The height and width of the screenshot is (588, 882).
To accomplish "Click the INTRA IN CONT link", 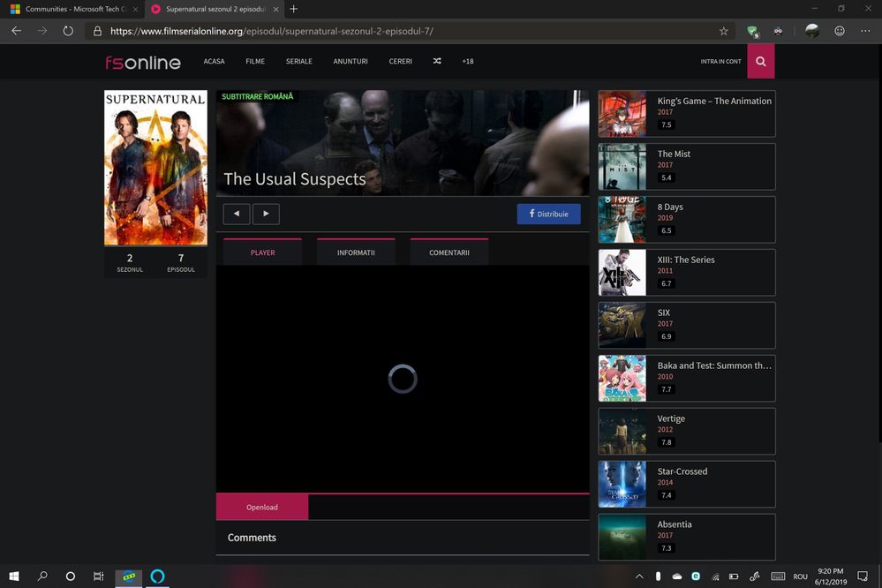I will (x=720, y=61).
